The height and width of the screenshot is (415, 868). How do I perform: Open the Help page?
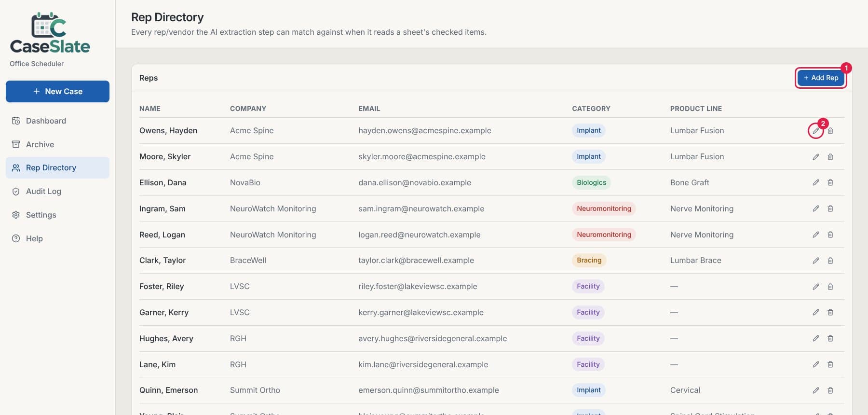(57, 238)
